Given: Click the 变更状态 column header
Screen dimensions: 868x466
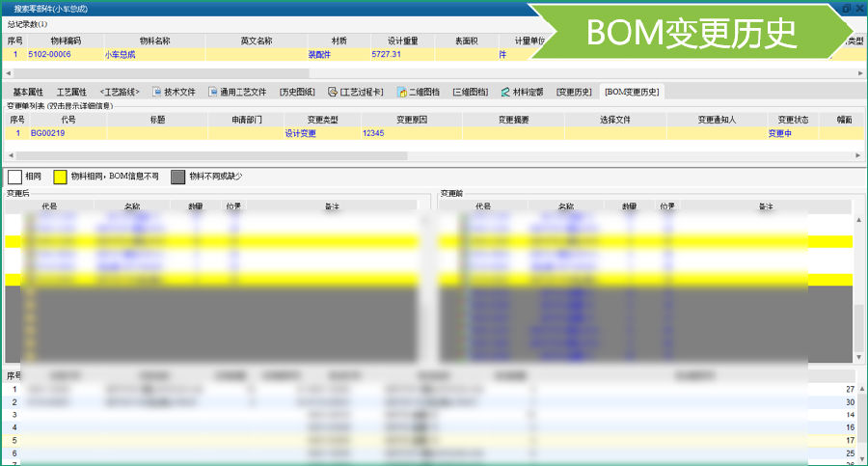Looking at the screenshot, I should 793,119.
